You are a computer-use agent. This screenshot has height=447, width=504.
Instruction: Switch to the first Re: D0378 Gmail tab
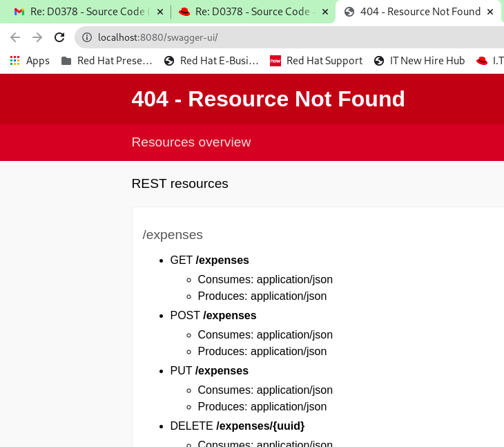[88, 12]
